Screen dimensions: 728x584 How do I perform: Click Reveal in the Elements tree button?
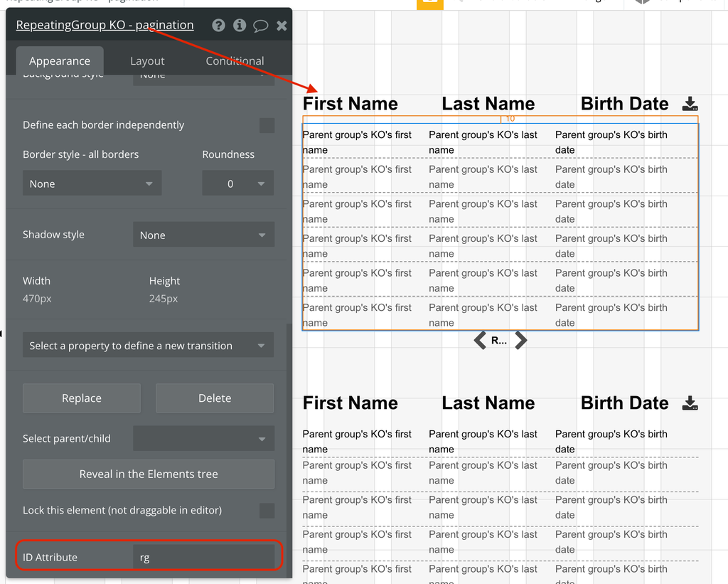pyautogui.click(x=149, y=474)
